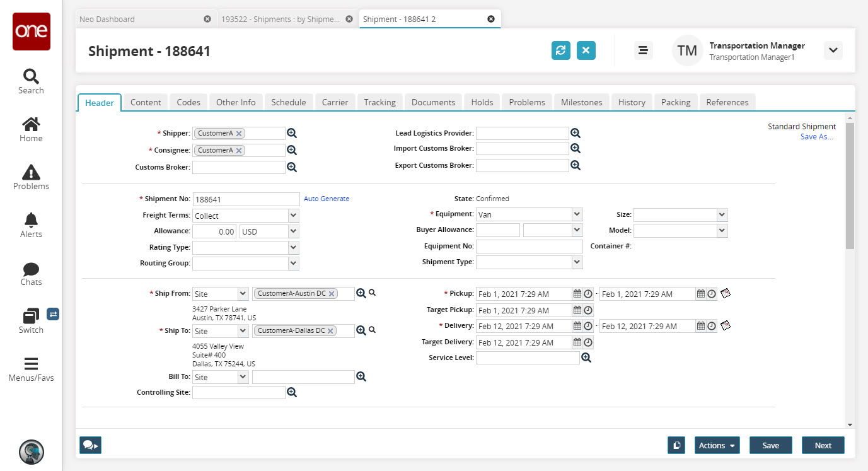This screenshot has height=471, width=868.
Task: Remove CustomerA tag from Consignee field
Action: point(239,150)
